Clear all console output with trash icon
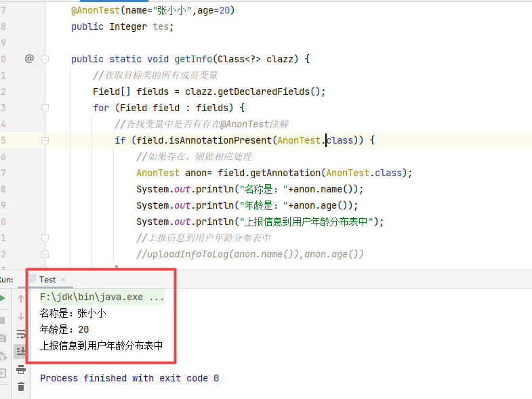The height and width of the screenshot is (399, 532). (x=21, y=386)
